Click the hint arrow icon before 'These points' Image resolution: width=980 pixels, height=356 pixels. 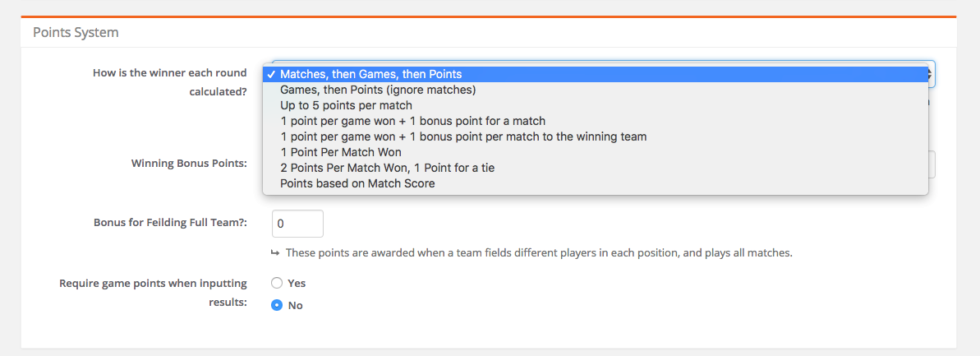274,252
